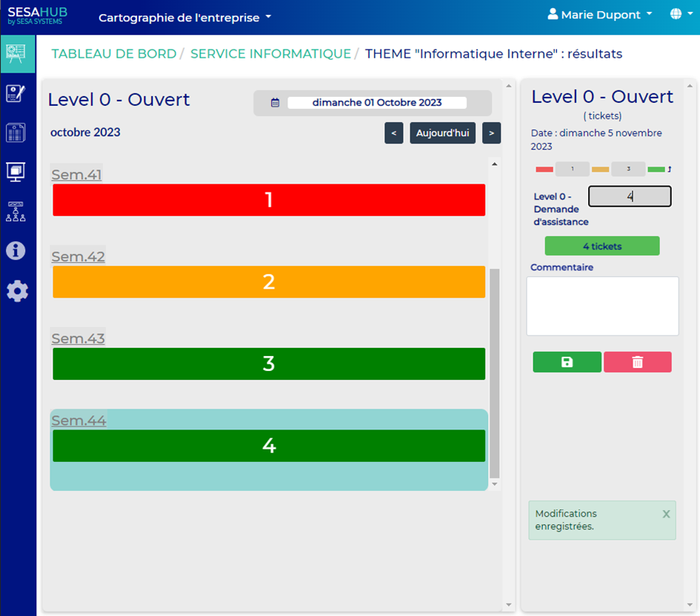This screenshot has height=616, width=700.
Task: Open the dashboard presentation board icon in sidebar
Action: 16,53
